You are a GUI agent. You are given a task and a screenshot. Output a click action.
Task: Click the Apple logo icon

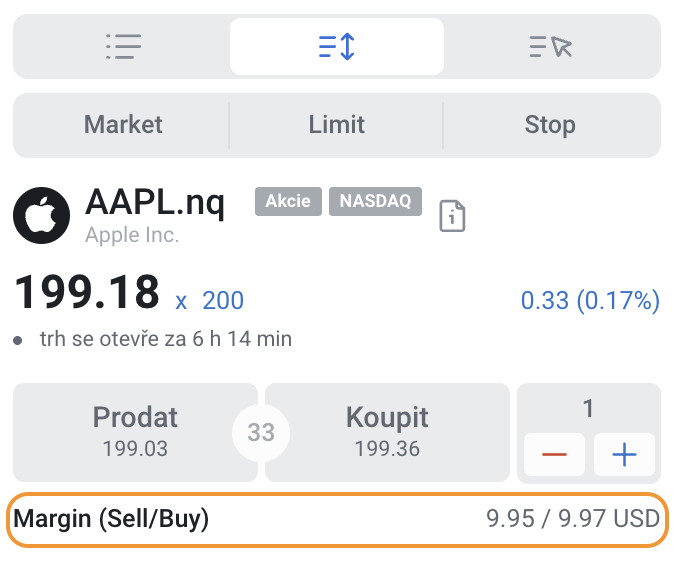pos(41,215)
